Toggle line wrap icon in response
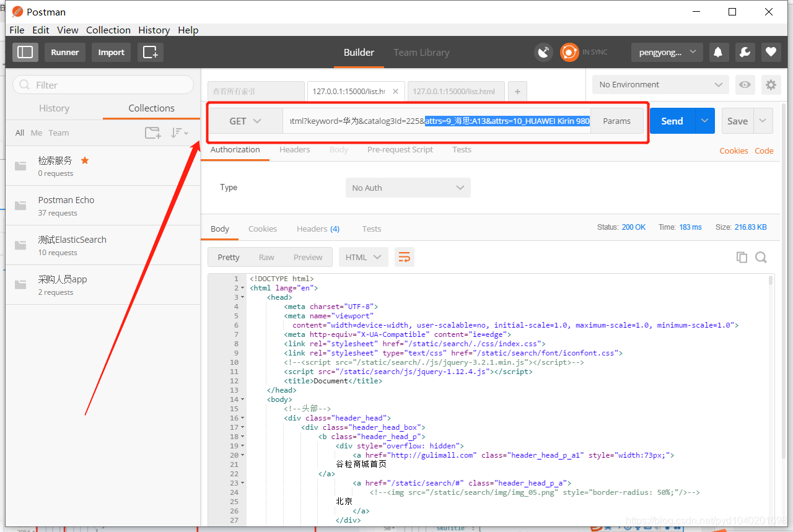This screenshot has width=793, height=532. [404, 257]
